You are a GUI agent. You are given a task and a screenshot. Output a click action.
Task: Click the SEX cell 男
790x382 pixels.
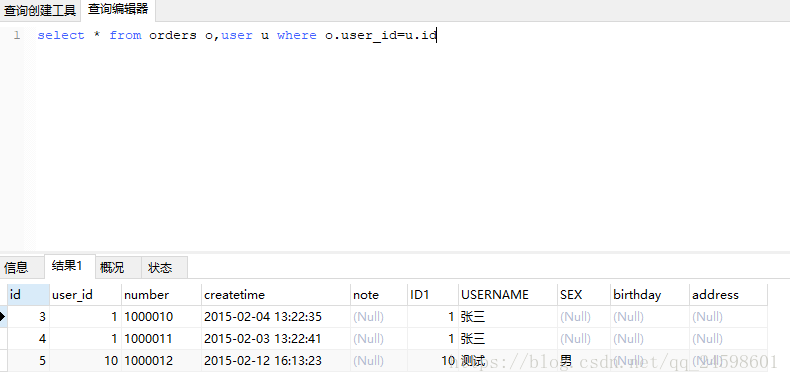click(x=584, y=361)
